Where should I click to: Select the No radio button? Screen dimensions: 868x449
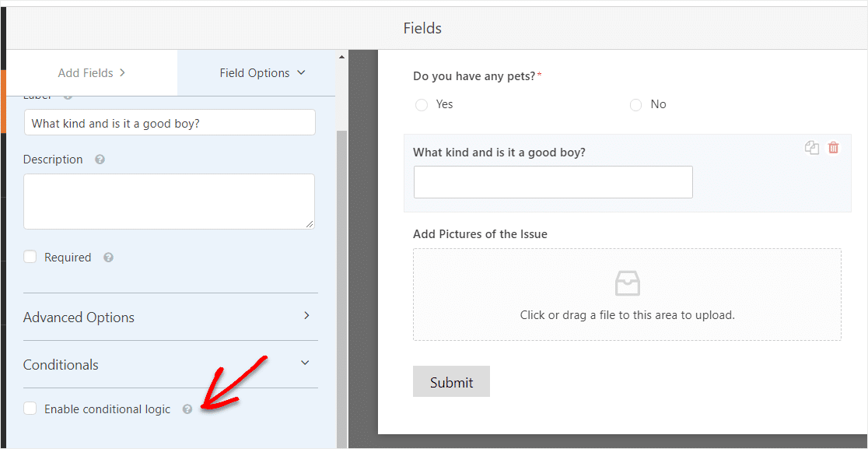tap(636, 104)
